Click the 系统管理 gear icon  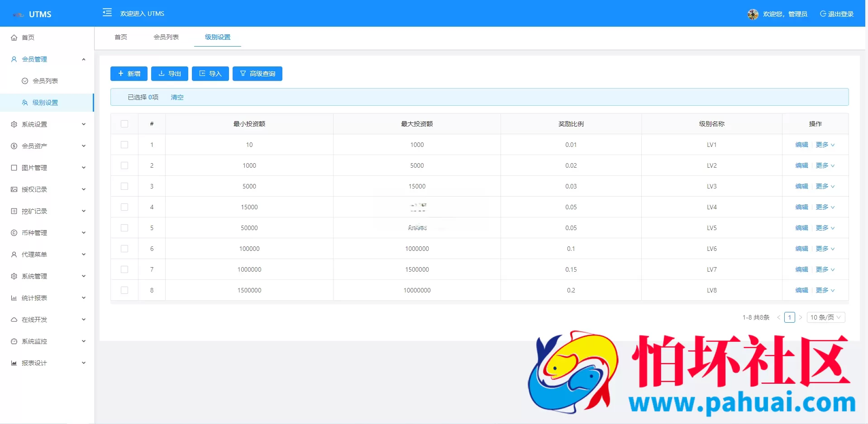[x=14, y=276]
